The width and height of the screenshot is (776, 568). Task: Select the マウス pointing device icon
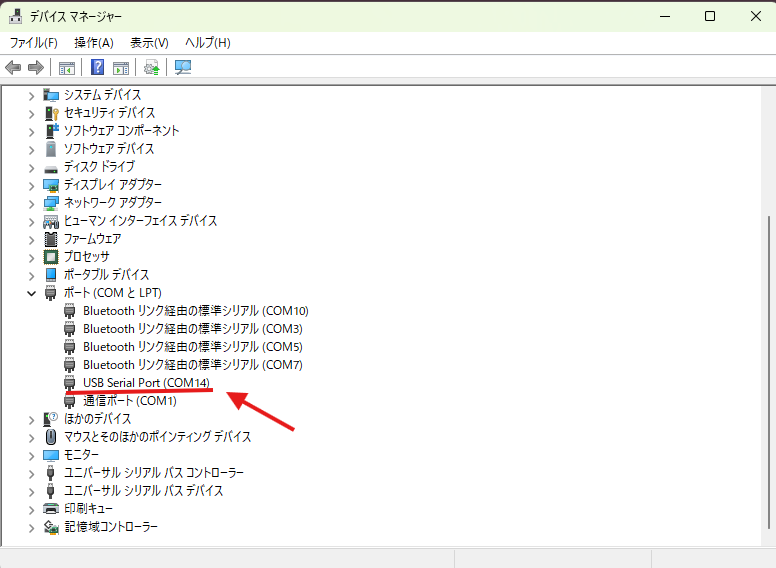[50, 437]
